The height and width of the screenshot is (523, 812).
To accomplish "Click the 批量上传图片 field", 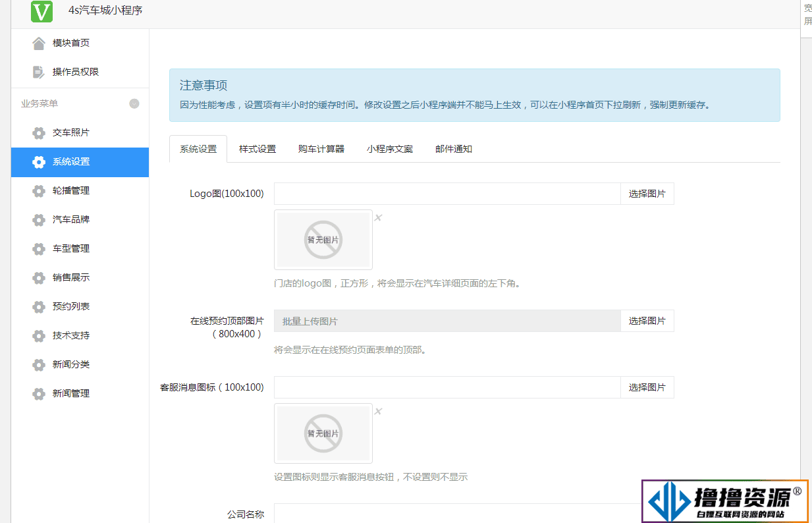I will (447, 321).
